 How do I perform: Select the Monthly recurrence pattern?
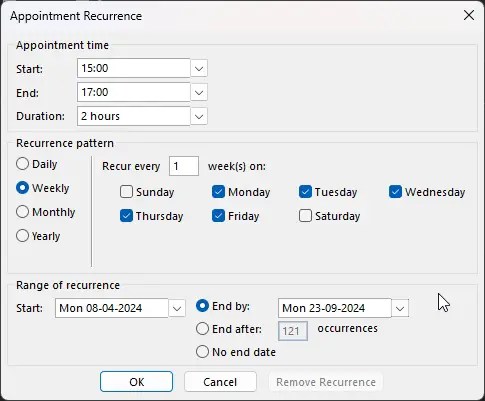pos(22,212)
